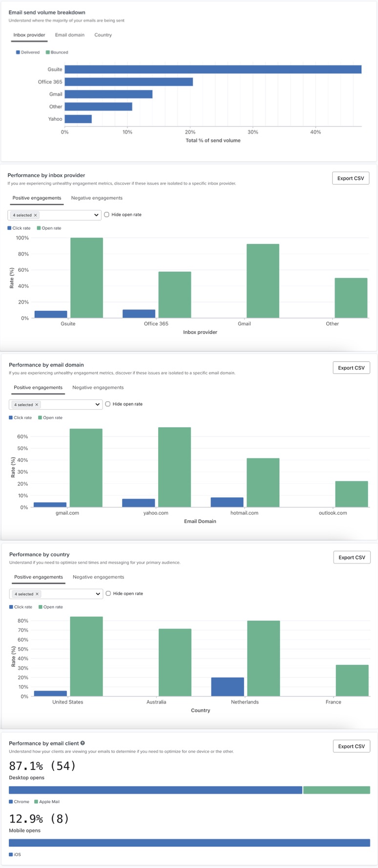Export CSV for Performance by country
This screenshot has height=868, width=378.
point(352,557)
